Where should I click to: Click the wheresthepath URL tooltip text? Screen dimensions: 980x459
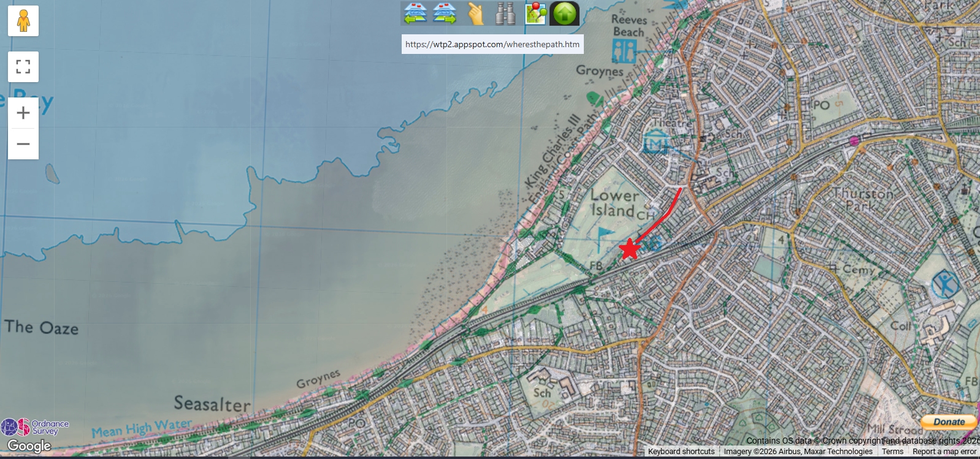[492, 44]
